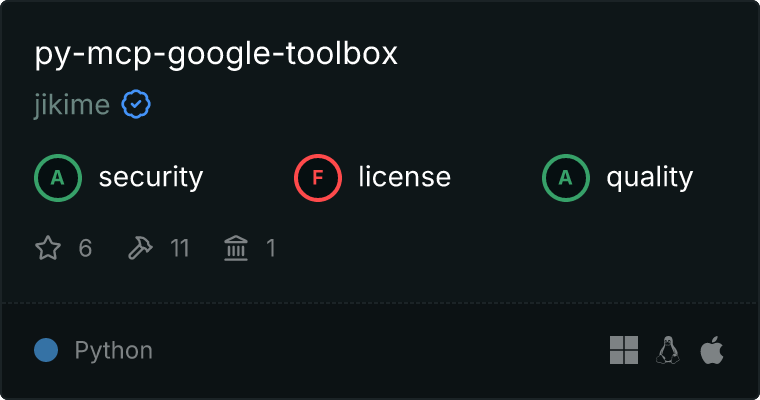Click the green quality grade A badge

566,178
